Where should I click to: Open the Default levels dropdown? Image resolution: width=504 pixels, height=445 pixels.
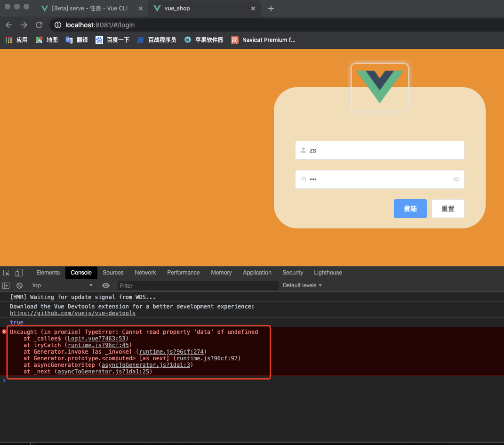click(302, 285)
